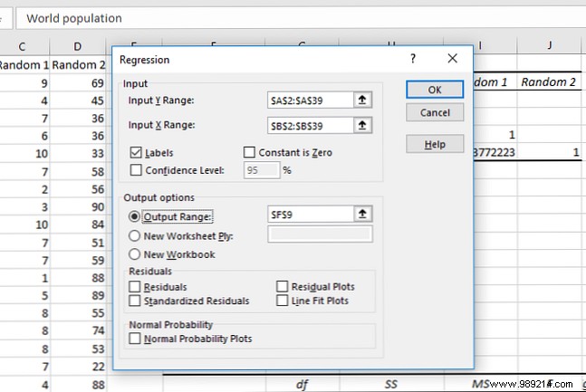Select column D header
The height and width of the screenshot is (392, 586).
(77, 46)
